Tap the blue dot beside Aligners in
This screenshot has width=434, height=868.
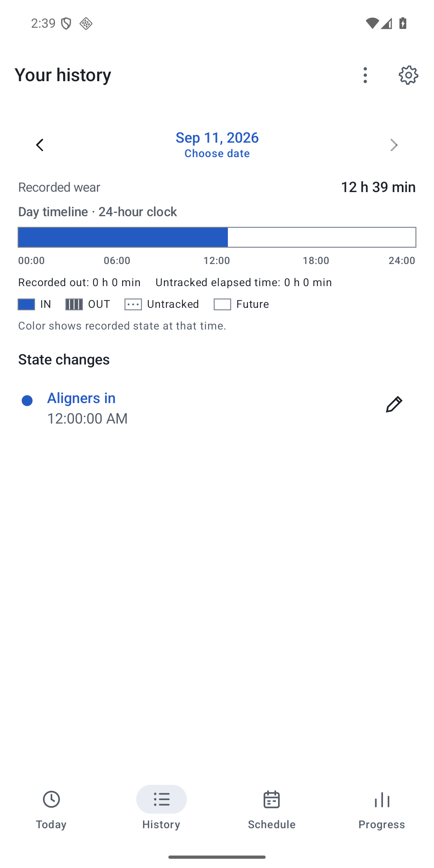click(27, 401)
